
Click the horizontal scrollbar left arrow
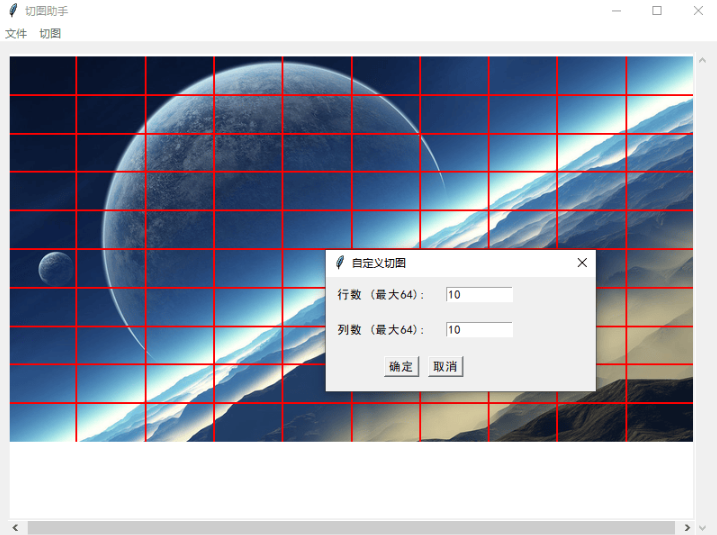point(16,527)
